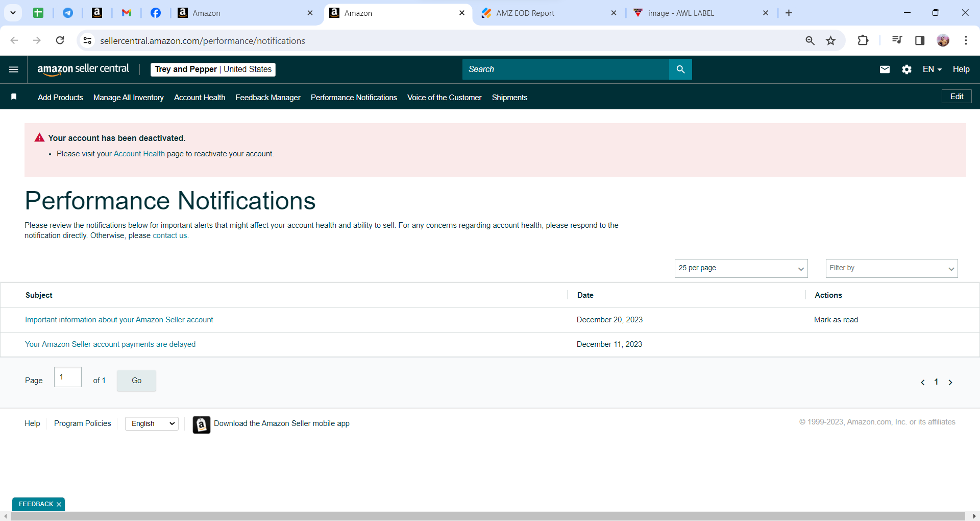Click the horizontal scrollbar at the bottom

pos(487,516)
